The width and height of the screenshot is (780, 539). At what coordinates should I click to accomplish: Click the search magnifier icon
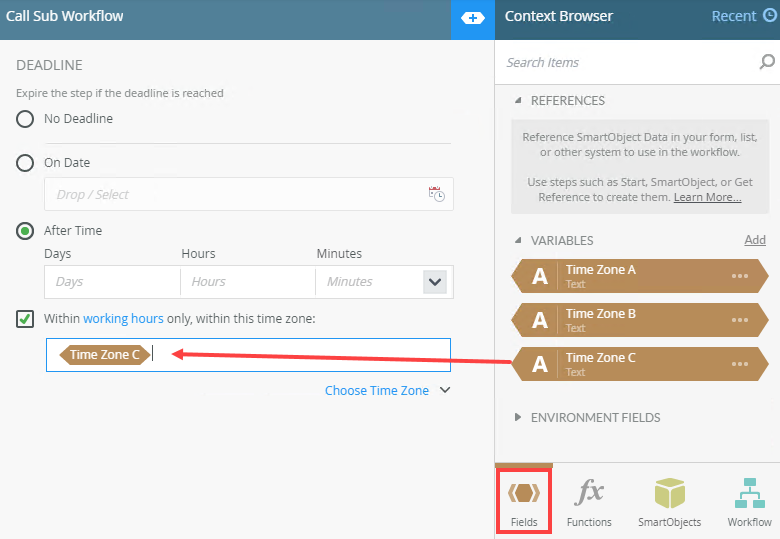click(x=767, y=62)
